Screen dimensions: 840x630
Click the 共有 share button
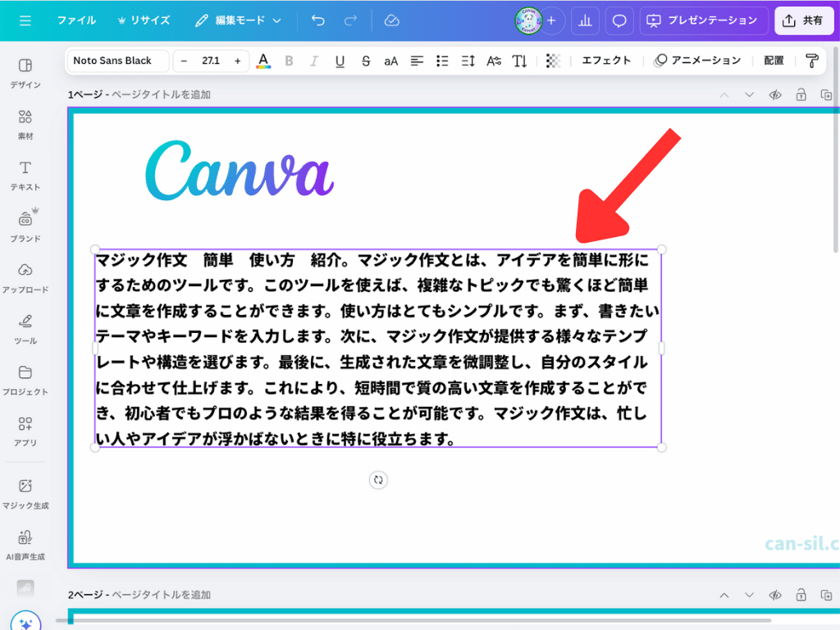click(x=803, y=21)
